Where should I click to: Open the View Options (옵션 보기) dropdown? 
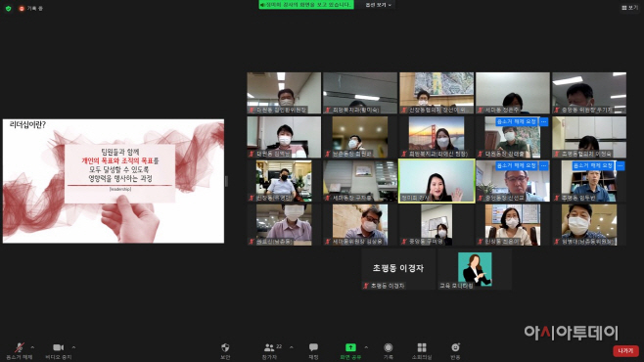point(378,5)
